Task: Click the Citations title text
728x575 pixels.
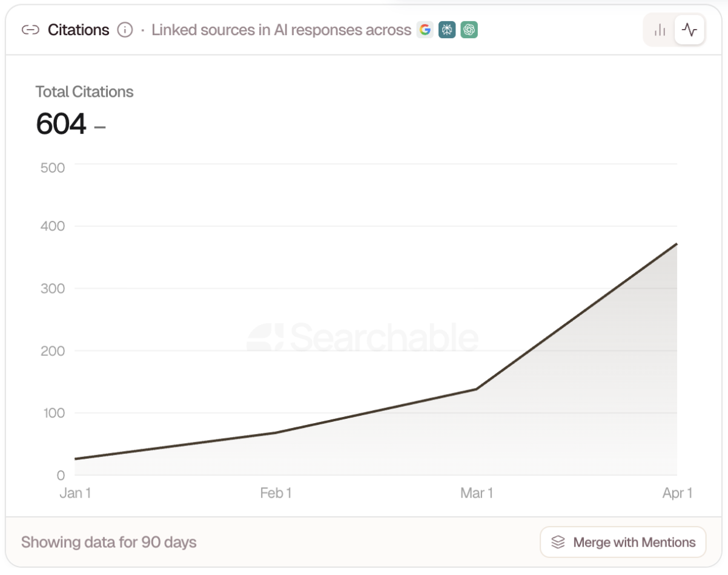Action: click(79, 30)
